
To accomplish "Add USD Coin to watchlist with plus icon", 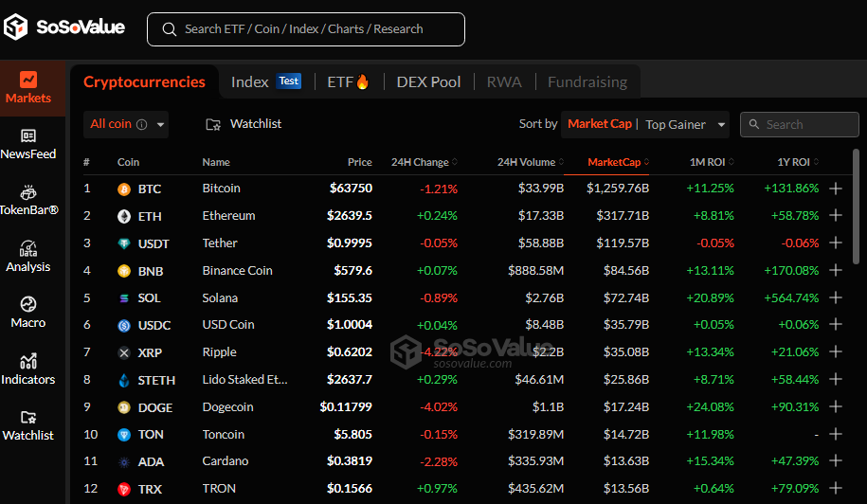I will pos(836,324).
